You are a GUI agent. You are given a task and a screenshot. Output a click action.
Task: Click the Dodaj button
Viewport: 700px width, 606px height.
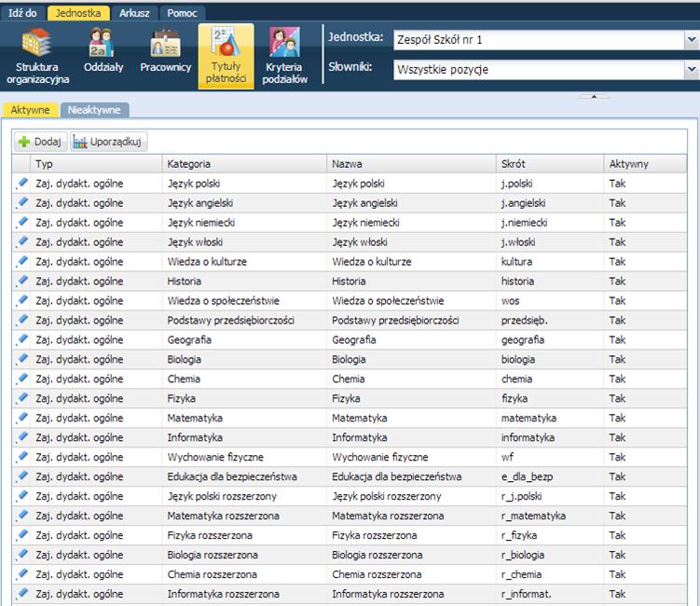(40, 142)
